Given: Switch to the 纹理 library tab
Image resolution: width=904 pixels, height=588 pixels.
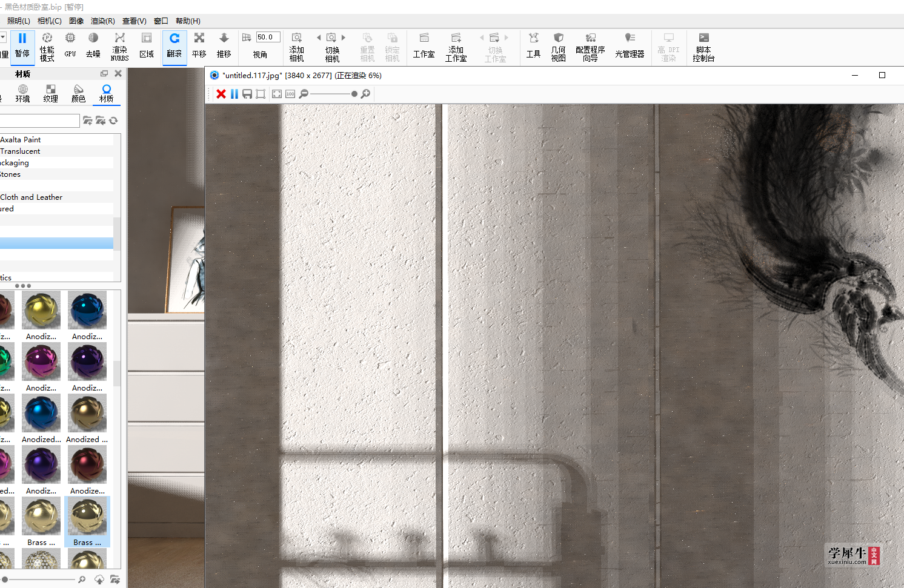Looking at the screenshot, I should click(x=51, y=94).
